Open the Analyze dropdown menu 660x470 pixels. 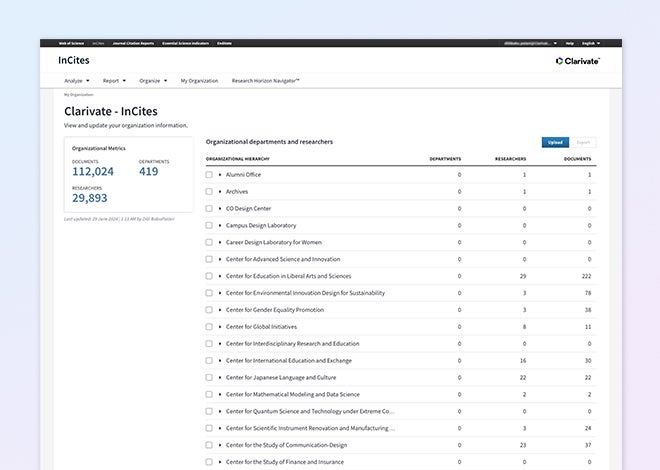click(77, 80)
